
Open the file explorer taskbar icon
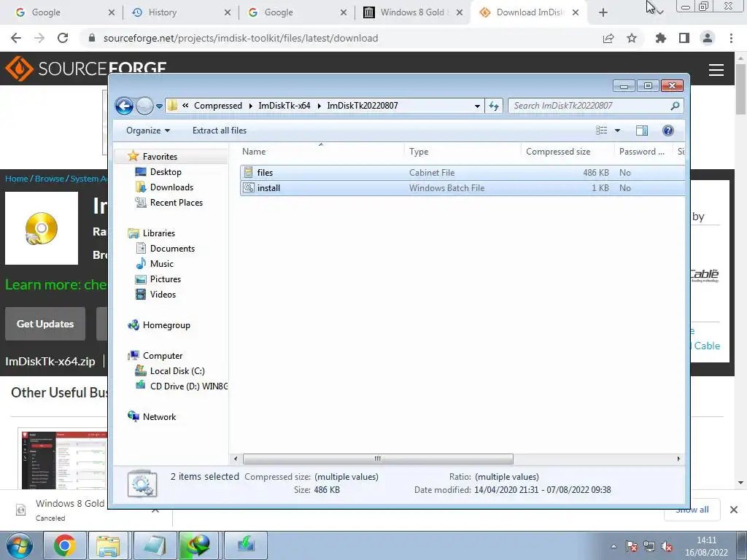click(108, 545)
